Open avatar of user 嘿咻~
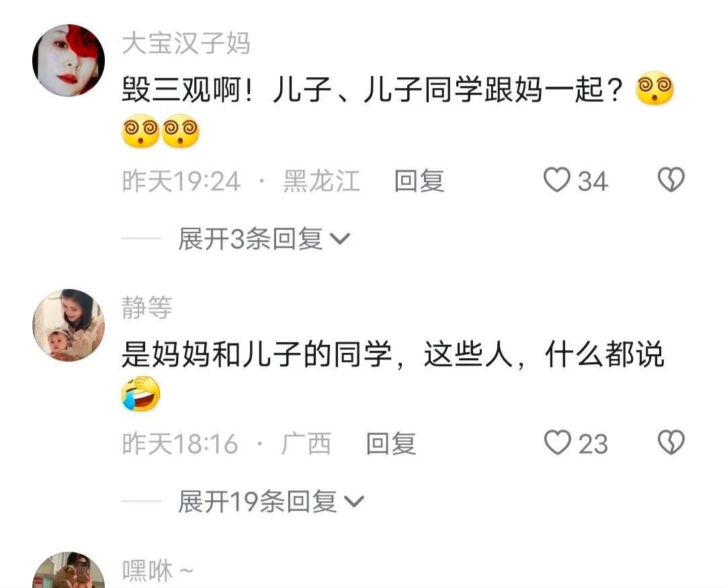Screen dimensions: 725x588 pos(69,570)
